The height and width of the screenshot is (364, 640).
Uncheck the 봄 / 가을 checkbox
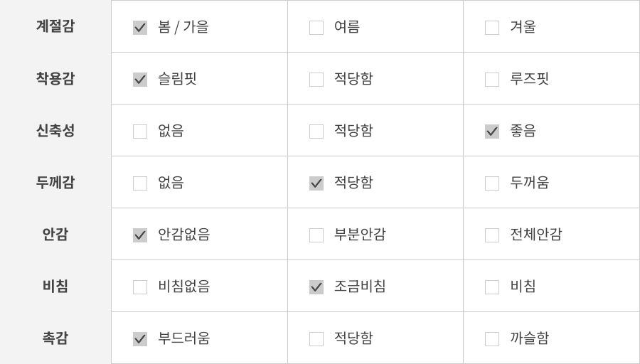[140, 28]
